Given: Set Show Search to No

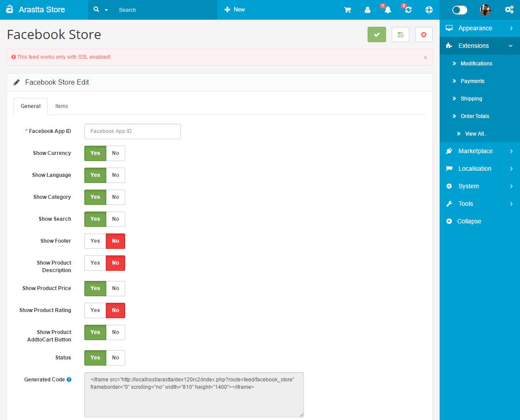Looking at the screenshot, I should pos(116,219).
